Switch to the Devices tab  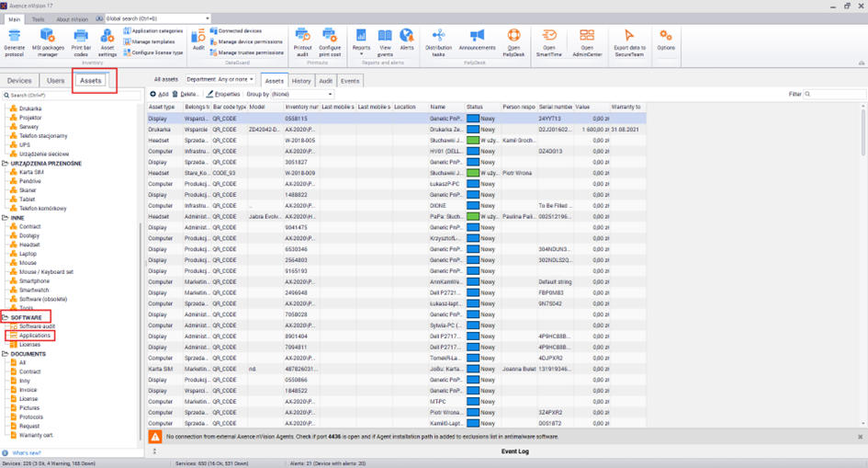tap(19, 81)
